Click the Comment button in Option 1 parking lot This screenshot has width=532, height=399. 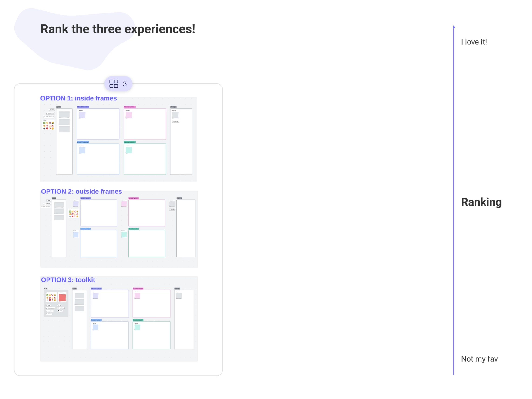175,121
